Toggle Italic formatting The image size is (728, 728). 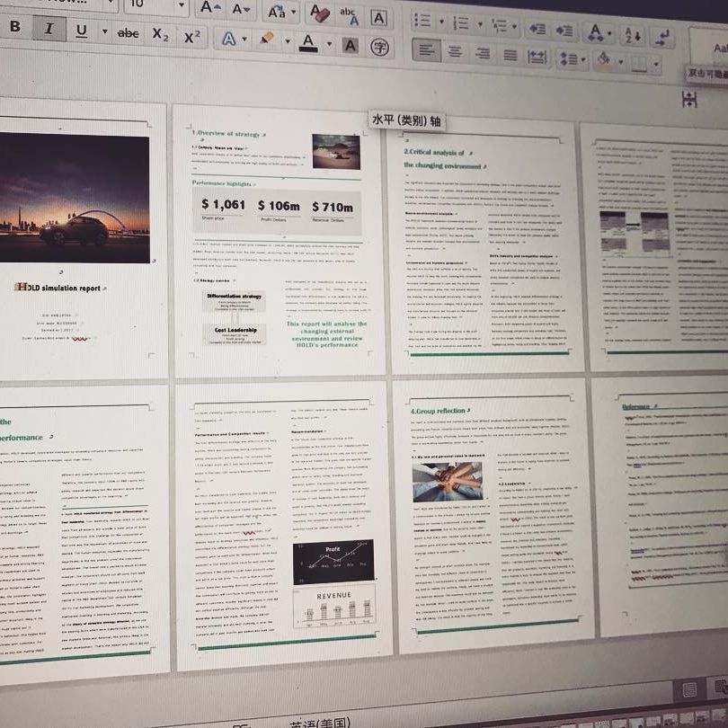click(49, 29)
